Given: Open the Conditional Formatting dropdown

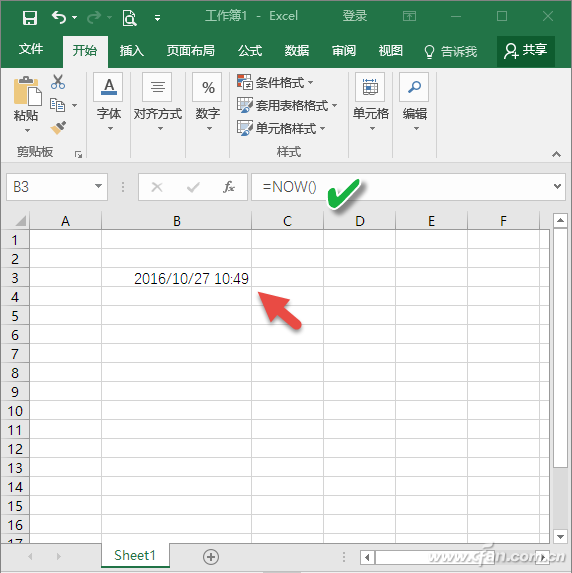Looking at the screenshot, I should [x=275, y=82].
